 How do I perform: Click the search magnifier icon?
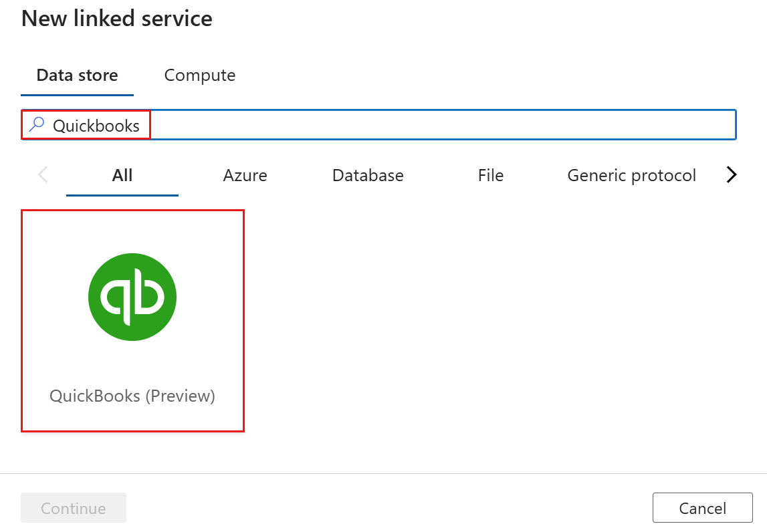(37, 125)
